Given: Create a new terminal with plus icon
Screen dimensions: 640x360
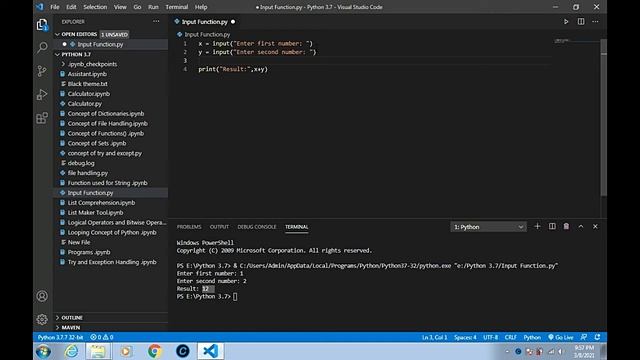Looking at the screenshot, I should tap(537, 227).
